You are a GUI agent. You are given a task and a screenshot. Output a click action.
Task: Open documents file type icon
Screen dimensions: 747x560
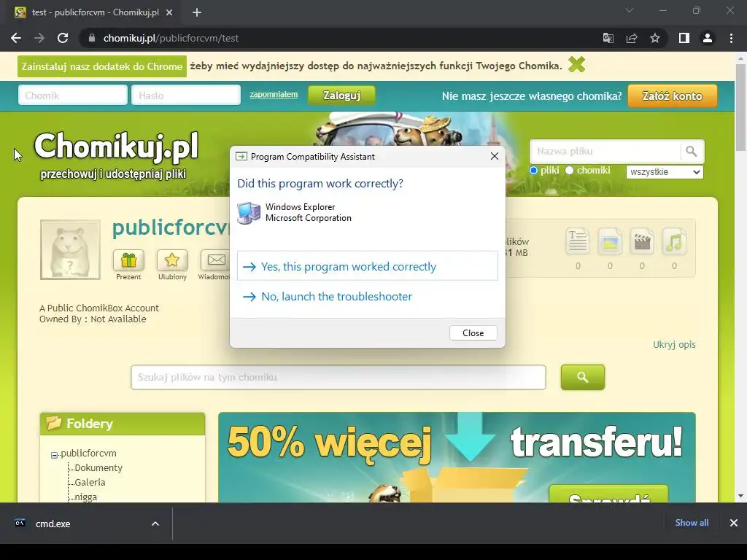click(578, 241)
